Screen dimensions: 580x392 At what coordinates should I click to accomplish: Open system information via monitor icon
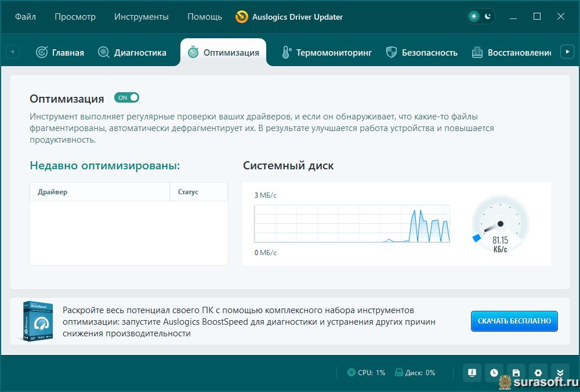point(472,373)
